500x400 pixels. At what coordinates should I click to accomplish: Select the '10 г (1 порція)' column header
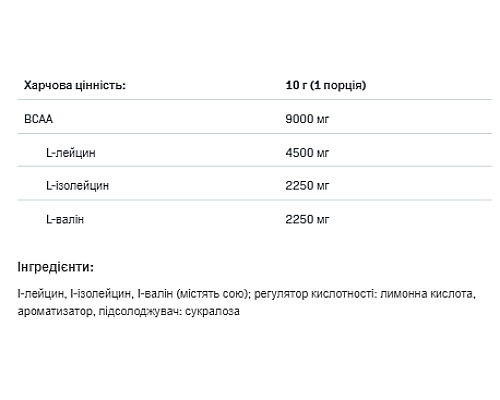(x=326, y=85)
